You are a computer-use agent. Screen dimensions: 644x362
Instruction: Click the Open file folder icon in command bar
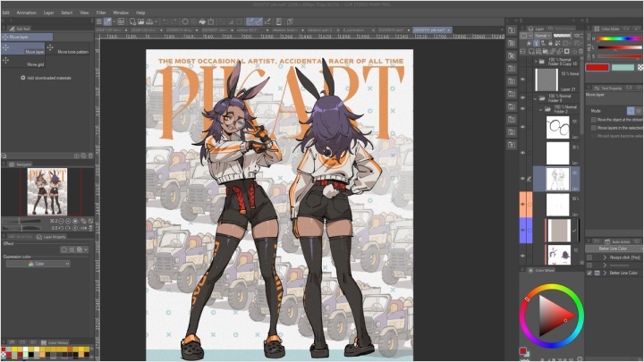[x=141, y=21]
